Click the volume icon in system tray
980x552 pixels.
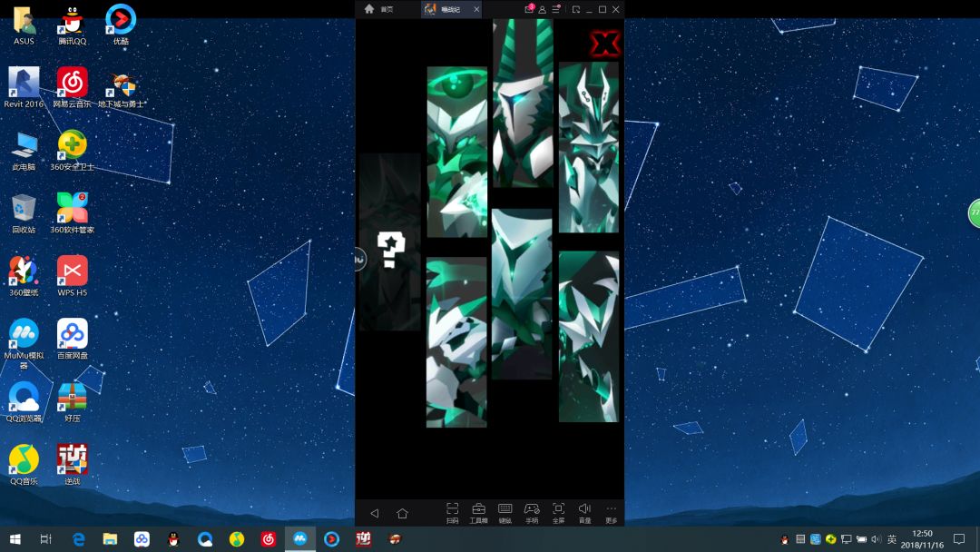click(x=876, y=539)
